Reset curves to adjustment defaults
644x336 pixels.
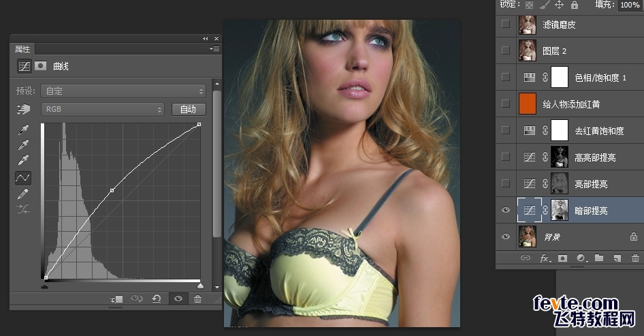tap(157, 299)
